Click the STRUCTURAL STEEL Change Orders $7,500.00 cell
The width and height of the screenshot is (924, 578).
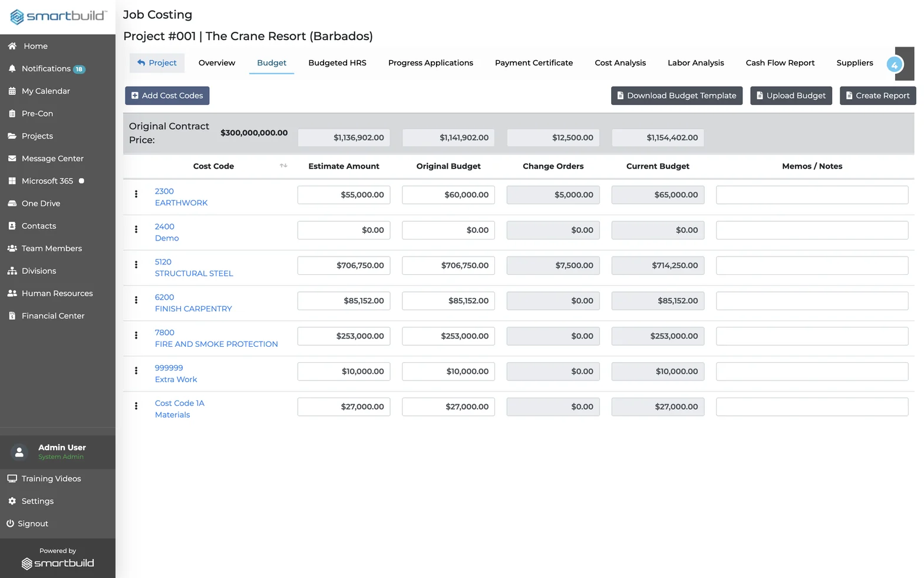click(x=553, y=265)
